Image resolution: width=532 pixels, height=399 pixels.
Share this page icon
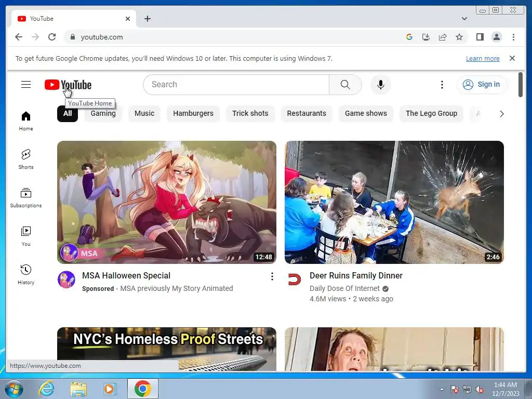coord(443,37)
